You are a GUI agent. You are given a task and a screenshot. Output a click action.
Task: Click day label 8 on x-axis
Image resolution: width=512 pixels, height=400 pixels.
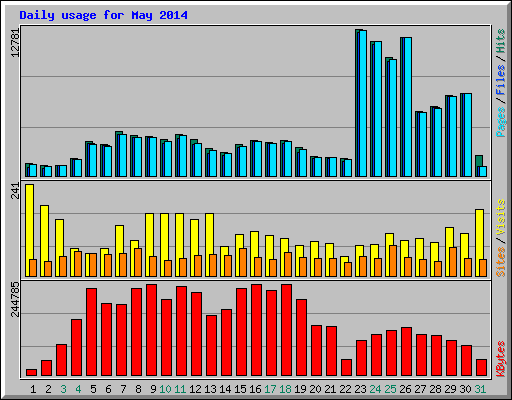[x=138, y=389]
